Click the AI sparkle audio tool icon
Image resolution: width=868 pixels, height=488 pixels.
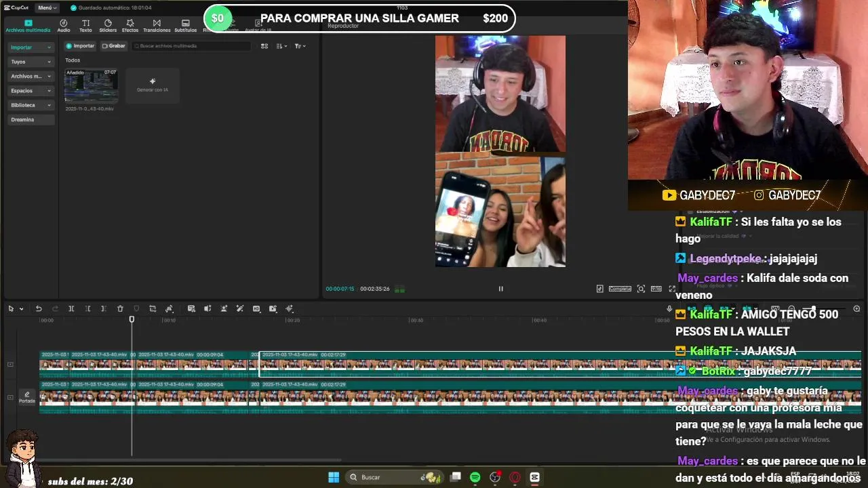(290, 309)
